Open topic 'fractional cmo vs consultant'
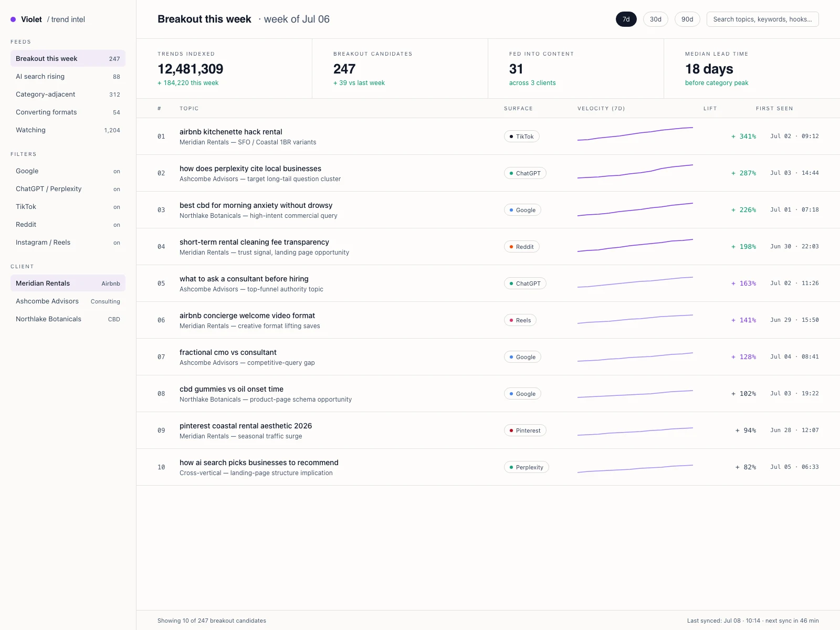Viewport: 840px width, 630px height. point(228,352)
